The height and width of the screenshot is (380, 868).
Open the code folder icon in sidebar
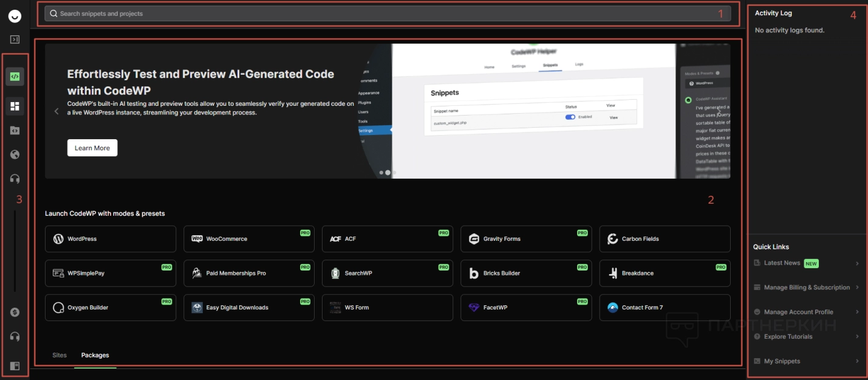[x=15, y=130]
